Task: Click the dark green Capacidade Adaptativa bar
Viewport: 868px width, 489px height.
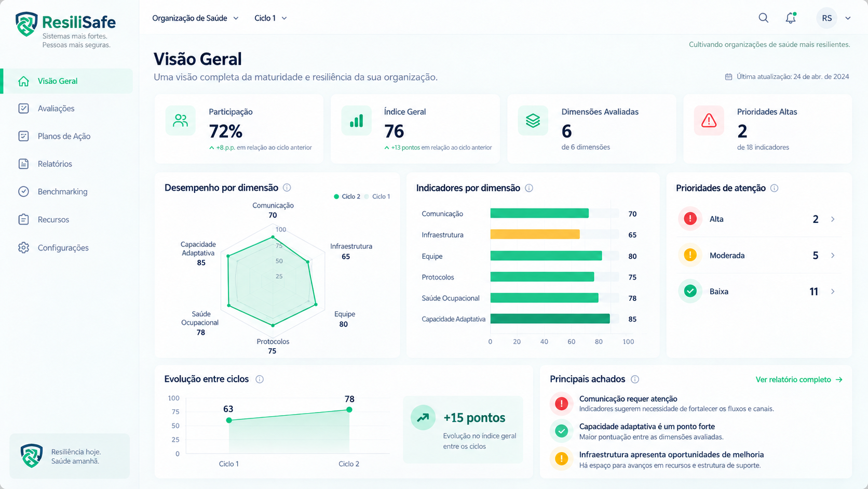Action: 550,319
